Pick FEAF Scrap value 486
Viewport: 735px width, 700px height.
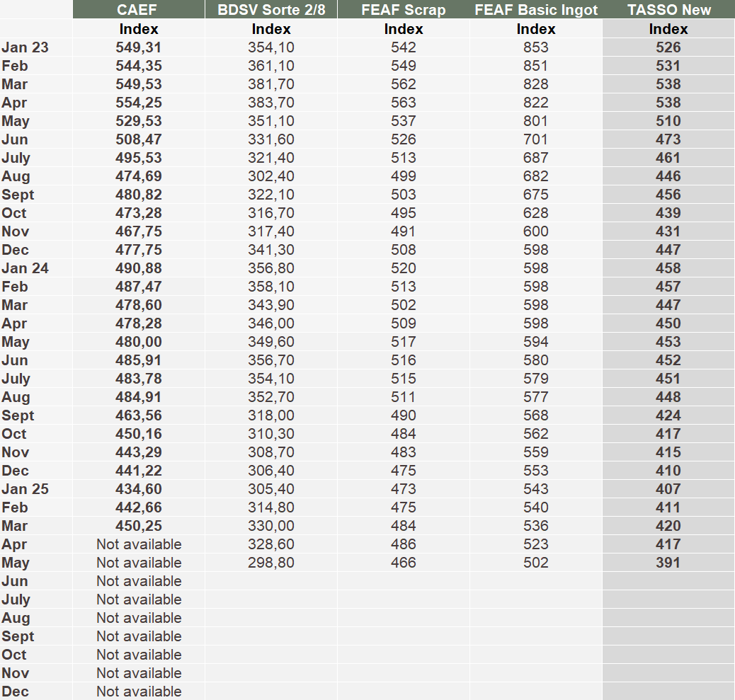pos(404,544)
